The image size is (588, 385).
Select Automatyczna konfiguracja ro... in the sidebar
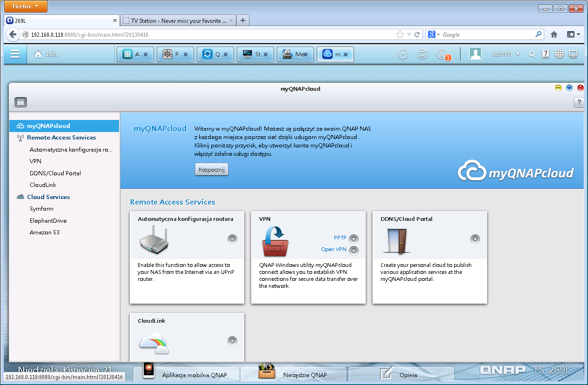coord(71,150)
